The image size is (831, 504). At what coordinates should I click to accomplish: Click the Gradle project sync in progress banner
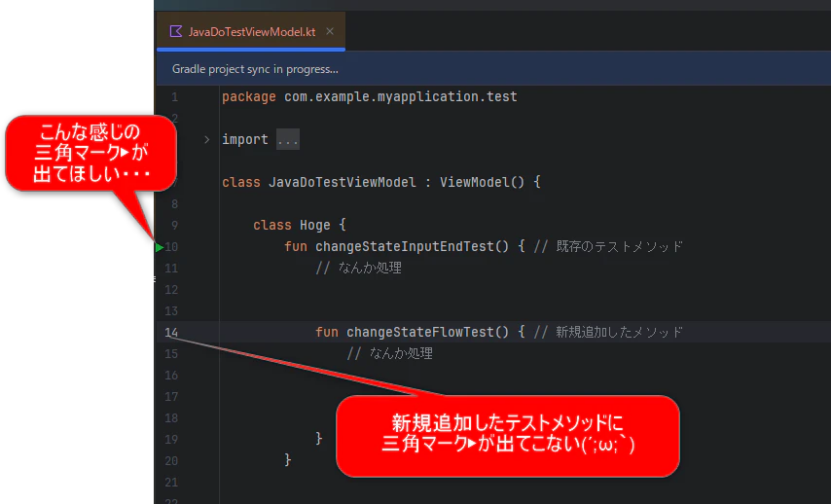(x=494, y=69)
